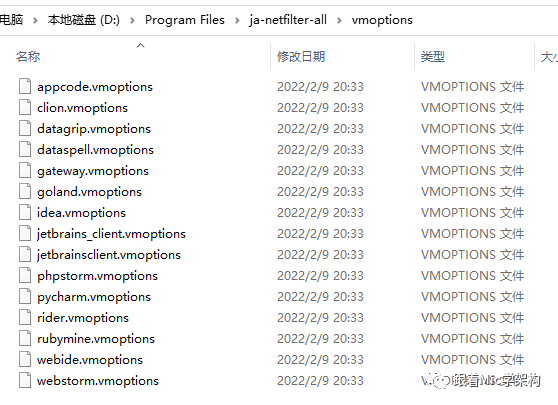Sort files by 名称 column header
The height and width of the screenshot is (405, 558).
pos(28,57)
